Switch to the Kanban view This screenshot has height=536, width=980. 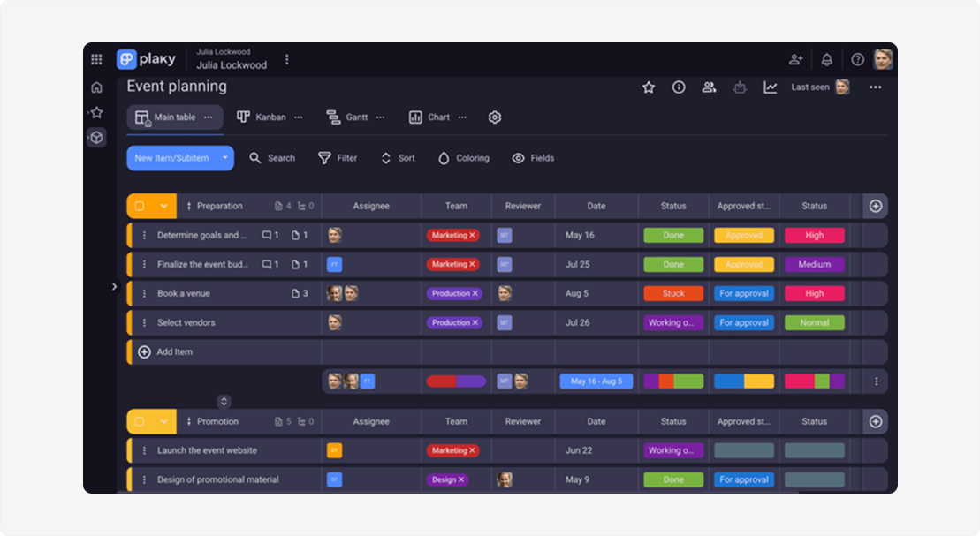pyautogui.click(x=262, y=117)
